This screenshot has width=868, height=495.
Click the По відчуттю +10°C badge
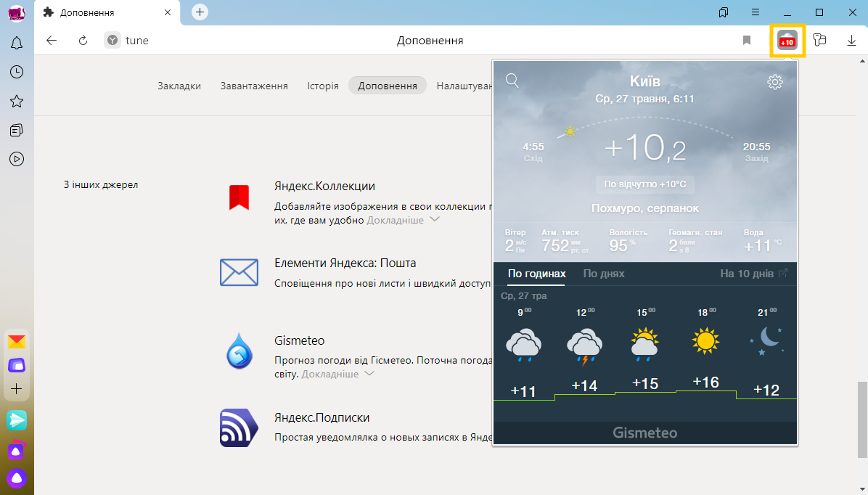[x=645, y=184]
